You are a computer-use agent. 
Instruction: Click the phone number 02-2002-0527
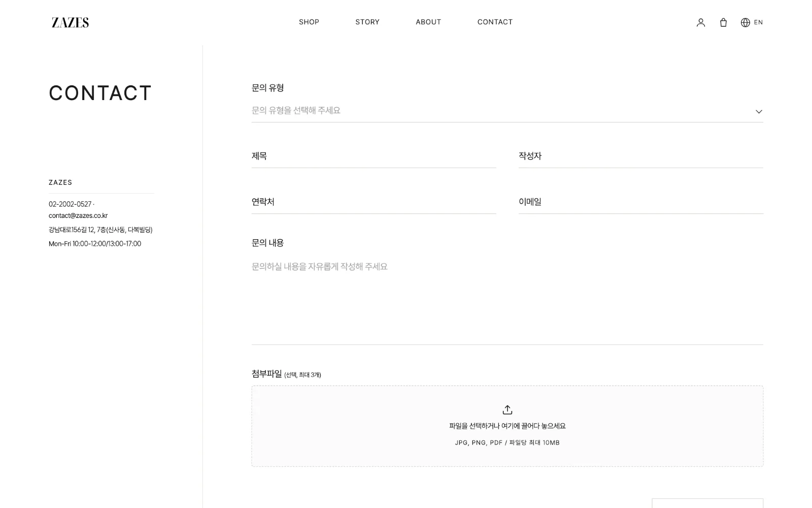(x=70, y=204)
